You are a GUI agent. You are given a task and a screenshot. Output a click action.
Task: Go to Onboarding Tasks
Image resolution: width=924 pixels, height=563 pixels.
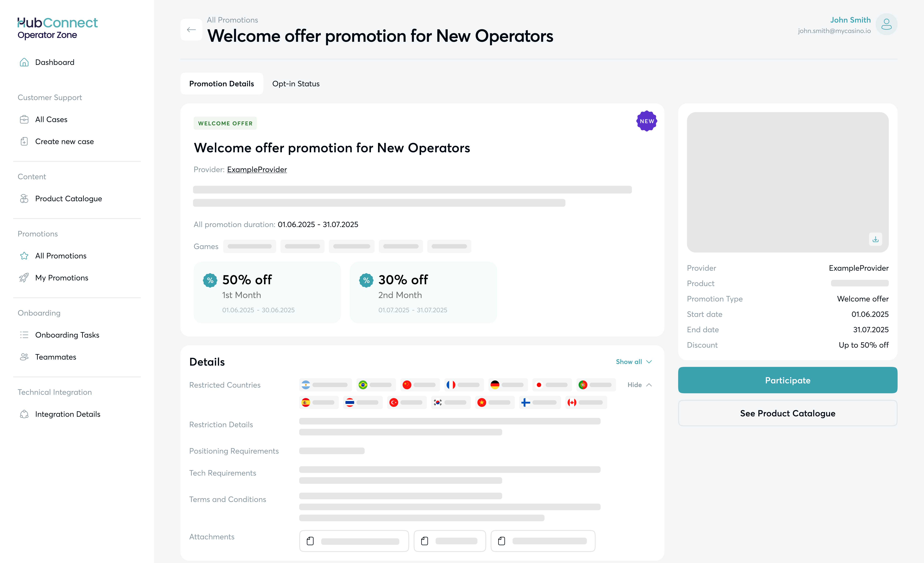(x=67, y=335)
